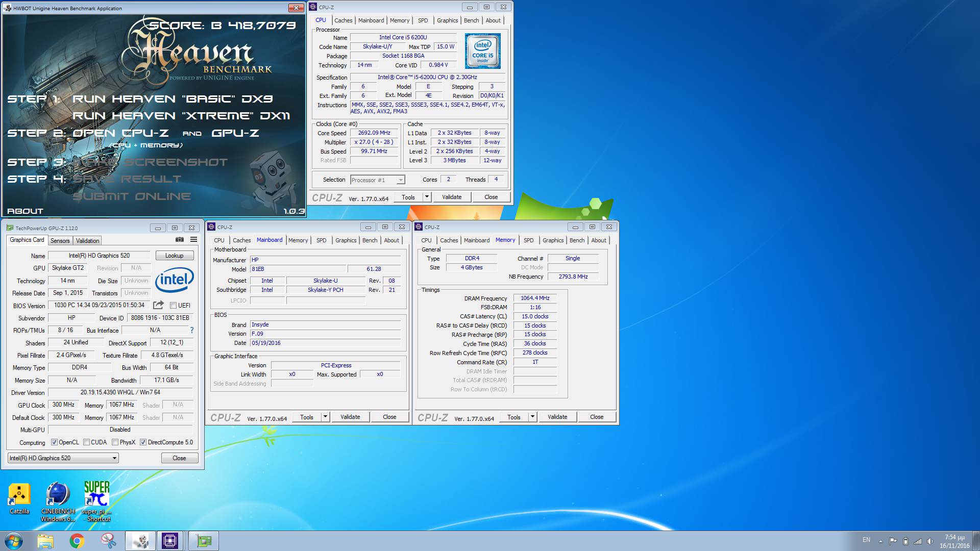Click the DRAM Frequency value 1064.4 MHz
This screenshot has width=980, height=551.
click(x=535, y=298)
